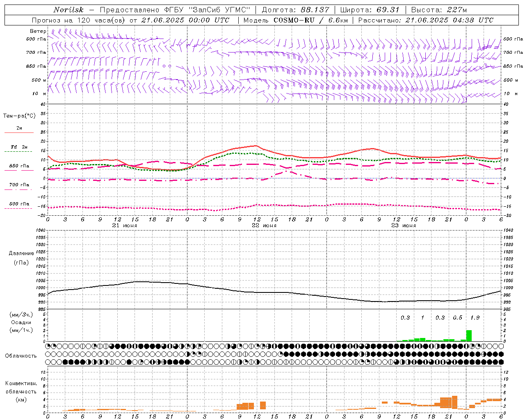
Task: Click "500 гПа" in the temperature legend
Action: (19, 204)
